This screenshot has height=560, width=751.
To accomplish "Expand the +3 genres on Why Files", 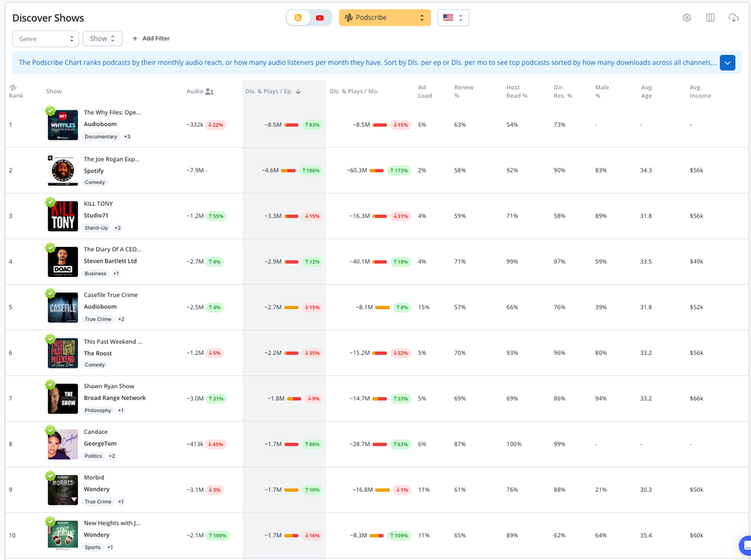I will point(127,137).
